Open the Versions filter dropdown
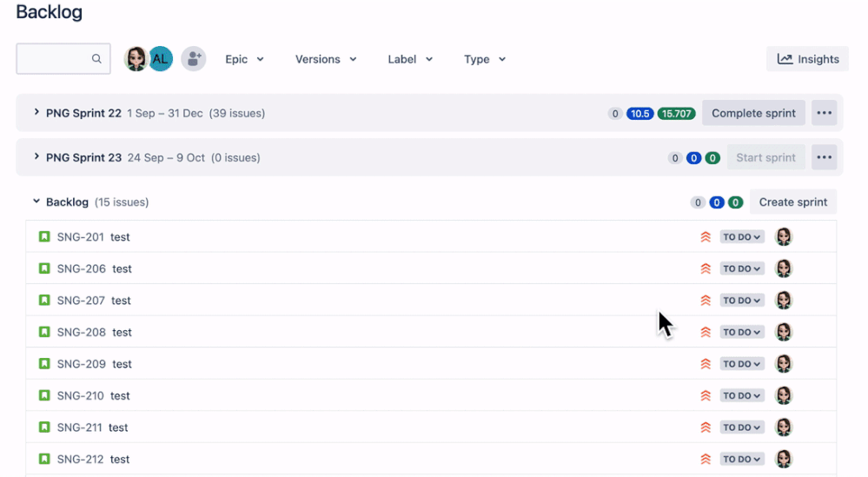The image size is (868, 477). click(326, 59)
